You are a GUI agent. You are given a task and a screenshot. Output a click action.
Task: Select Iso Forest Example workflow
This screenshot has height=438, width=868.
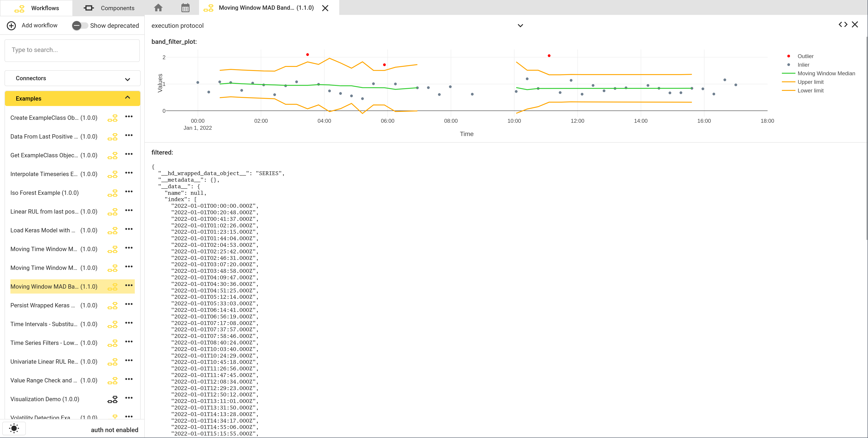45,193
